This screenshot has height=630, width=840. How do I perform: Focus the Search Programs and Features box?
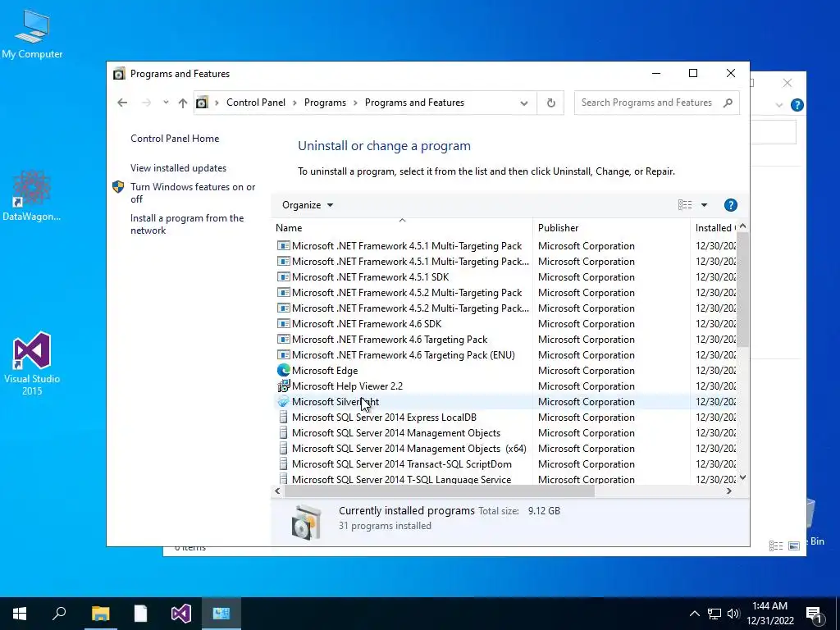coord(657,103)
